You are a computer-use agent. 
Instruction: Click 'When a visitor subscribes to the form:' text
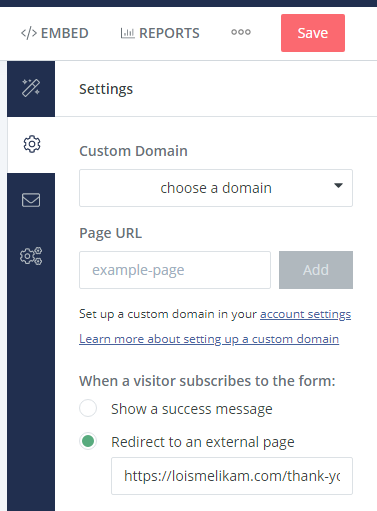click(x=207, y=381)
